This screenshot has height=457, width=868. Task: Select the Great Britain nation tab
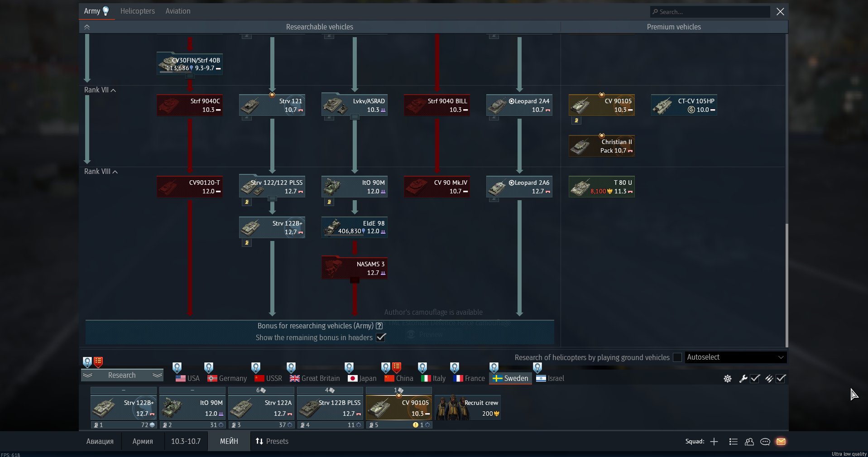(315, 379)
